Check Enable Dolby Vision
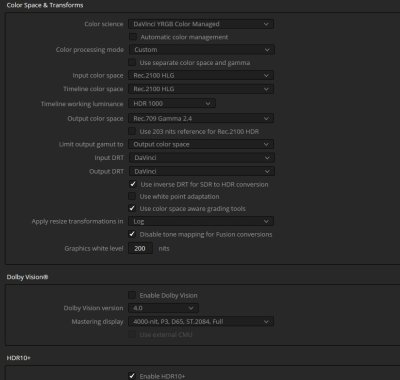This screenshot has width=400, height=380. pos(132,295)
